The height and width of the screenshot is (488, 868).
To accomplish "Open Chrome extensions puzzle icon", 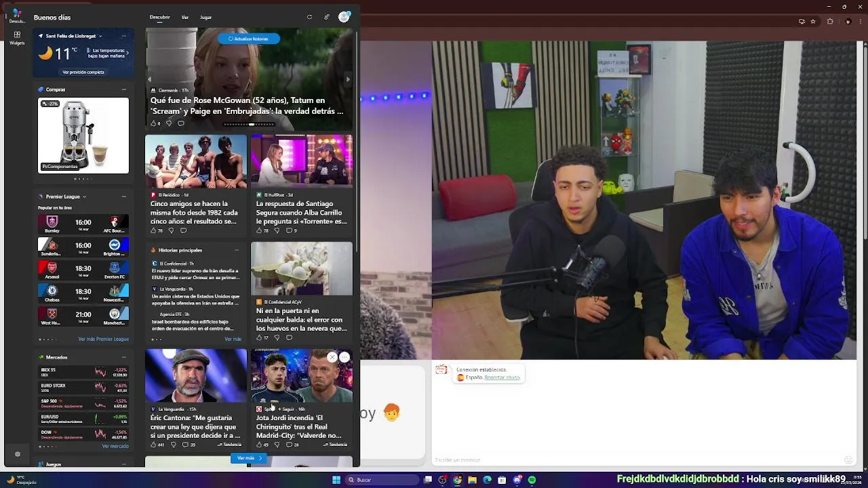I will click(x=830, y=22).
